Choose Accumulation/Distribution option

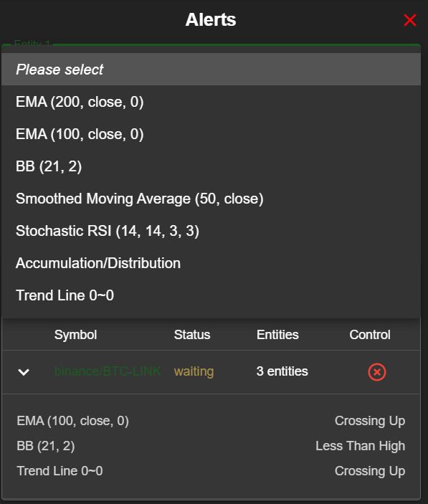[211, 263]
